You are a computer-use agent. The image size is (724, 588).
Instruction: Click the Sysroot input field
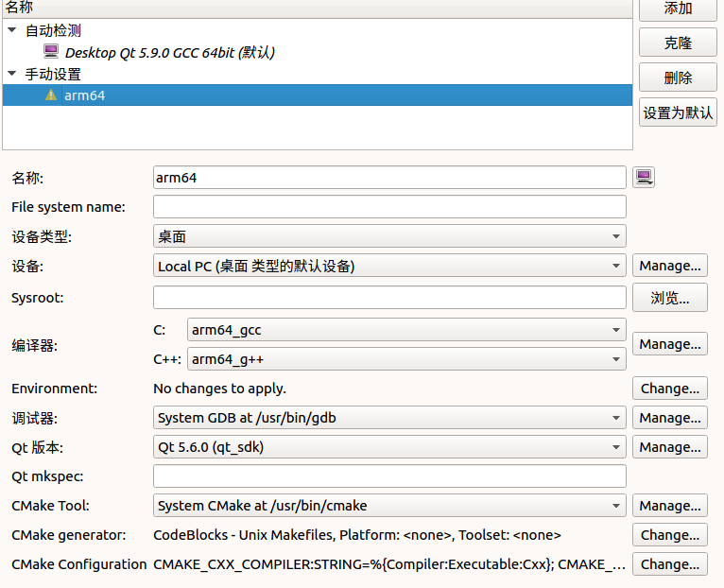[389, 298]
